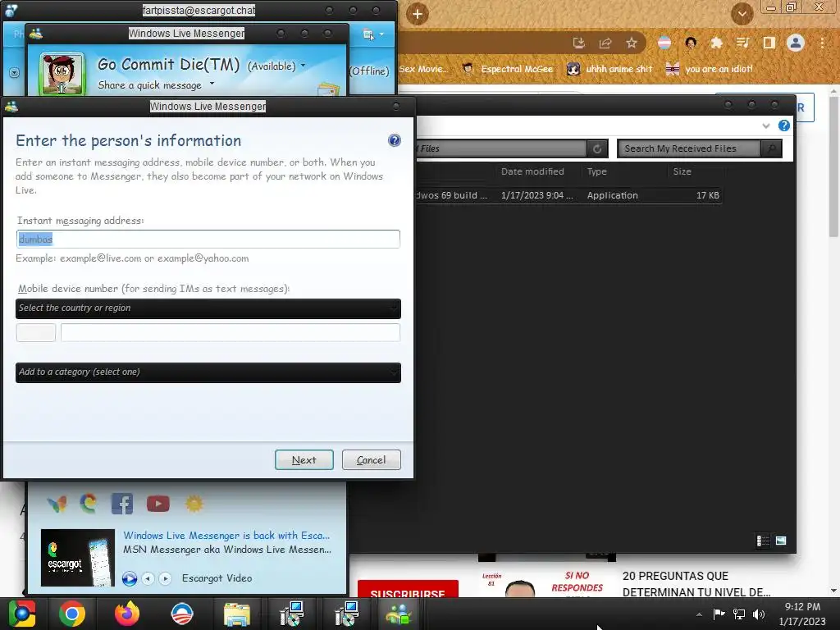
Task: Switch explorer to details view icon
Action: tap(763, 541)
